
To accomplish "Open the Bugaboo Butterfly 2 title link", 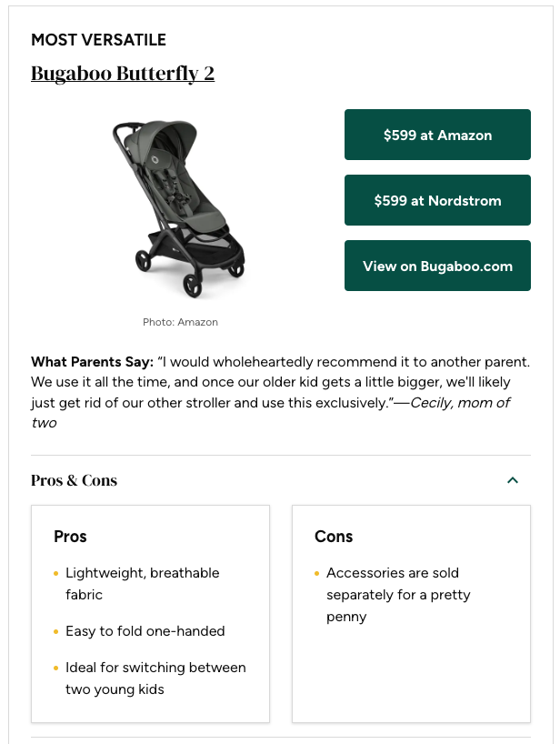I will click(x=123, y=74).
